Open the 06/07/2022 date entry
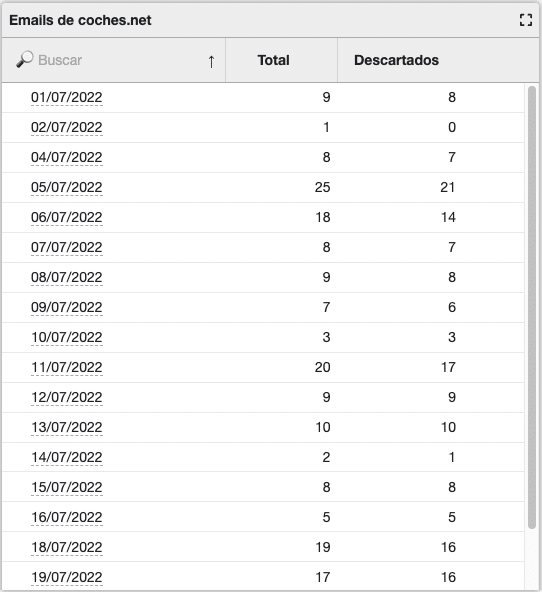 pos(66,217)
